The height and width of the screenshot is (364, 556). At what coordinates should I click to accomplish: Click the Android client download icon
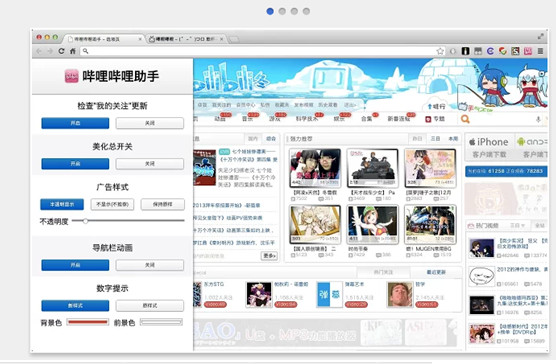[x=532, y=147]
